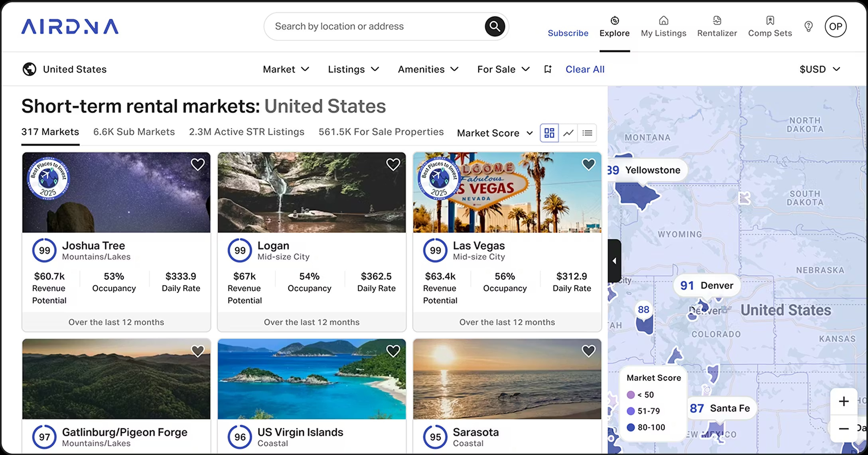The width and height of the screenshot is (868, 455).
Task: Open the Market Score sort dropdown
Action: 495,133
